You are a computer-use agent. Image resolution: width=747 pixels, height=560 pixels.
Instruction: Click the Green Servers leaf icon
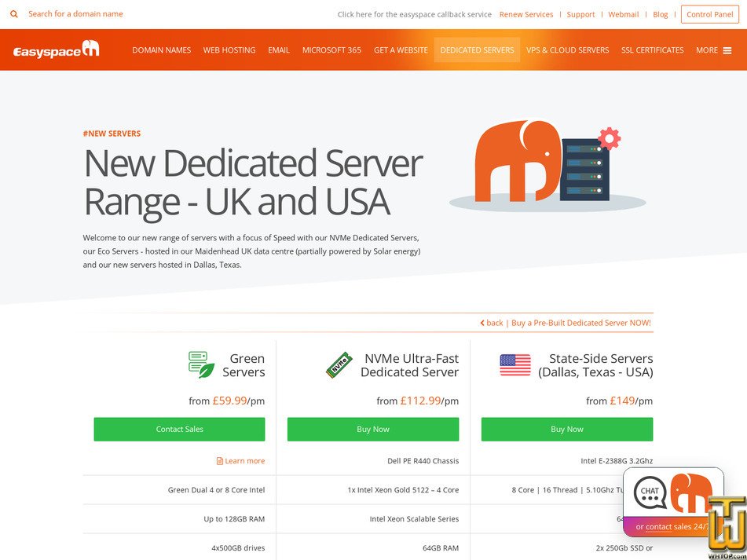pyautogui.click(x=201, y=364)
